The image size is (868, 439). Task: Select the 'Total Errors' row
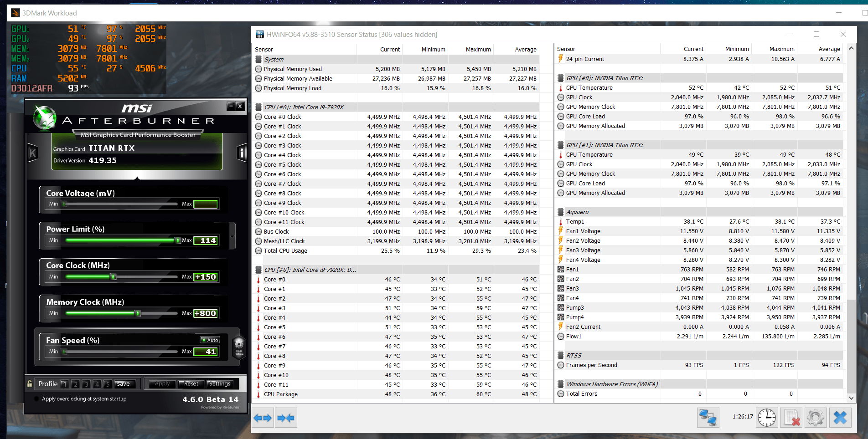[699, 393]
